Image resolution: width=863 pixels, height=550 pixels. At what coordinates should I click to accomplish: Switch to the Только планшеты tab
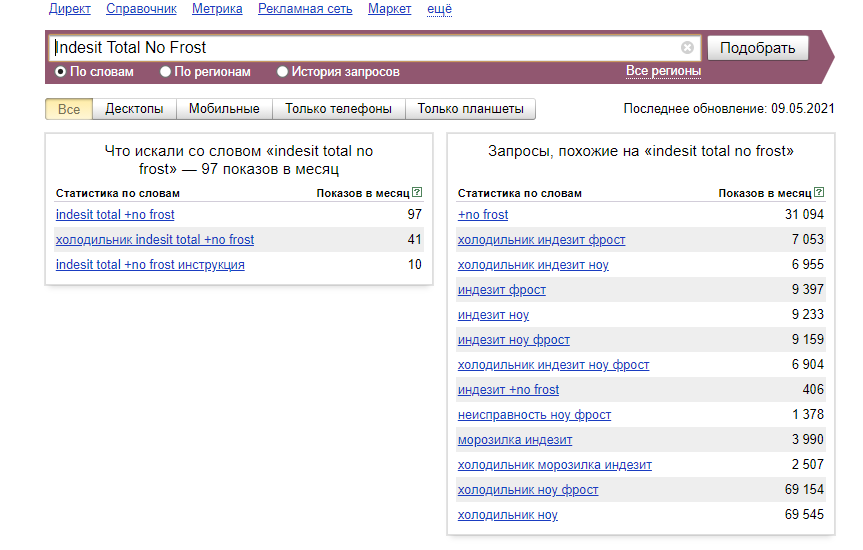(471, 109)
